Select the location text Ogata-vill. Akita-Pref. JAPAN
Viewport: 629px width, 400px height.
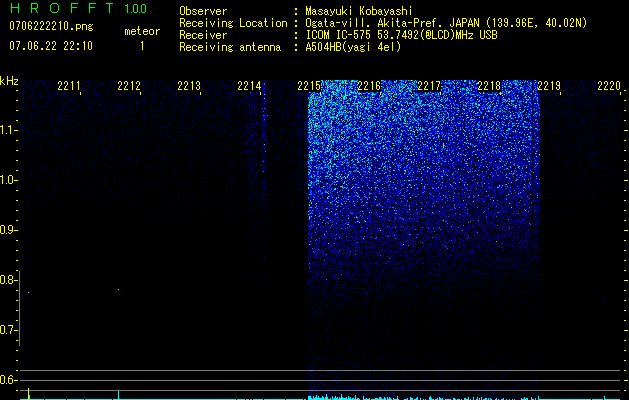click(x=392, y=23)
